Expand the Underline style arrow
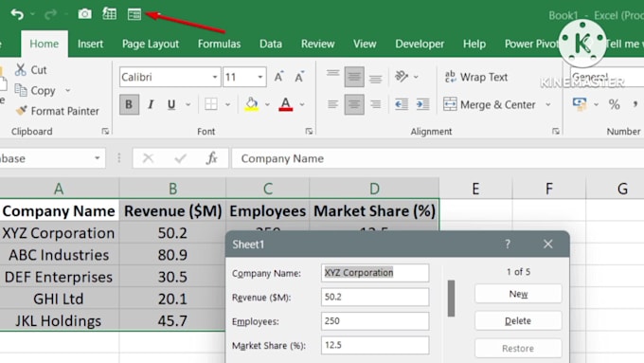Screen dimensions: 644x363 [188, 104]
